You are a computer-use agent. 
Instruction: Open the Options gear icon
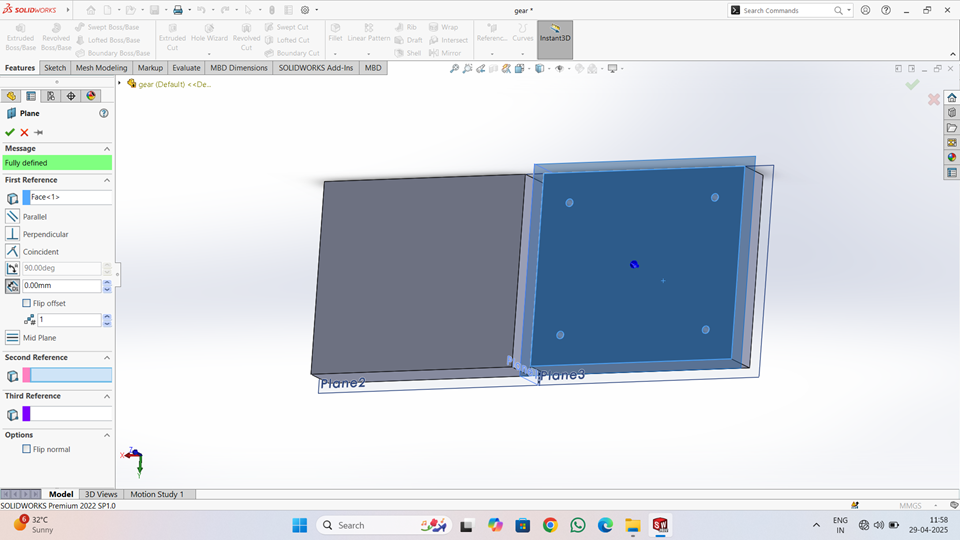click(305, 10)
